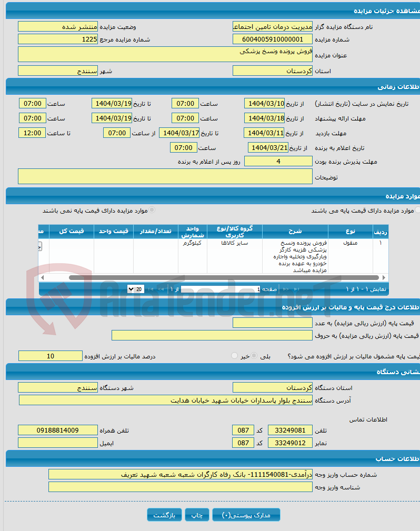Click the وضعیت مزایده status field

(58, 27)
